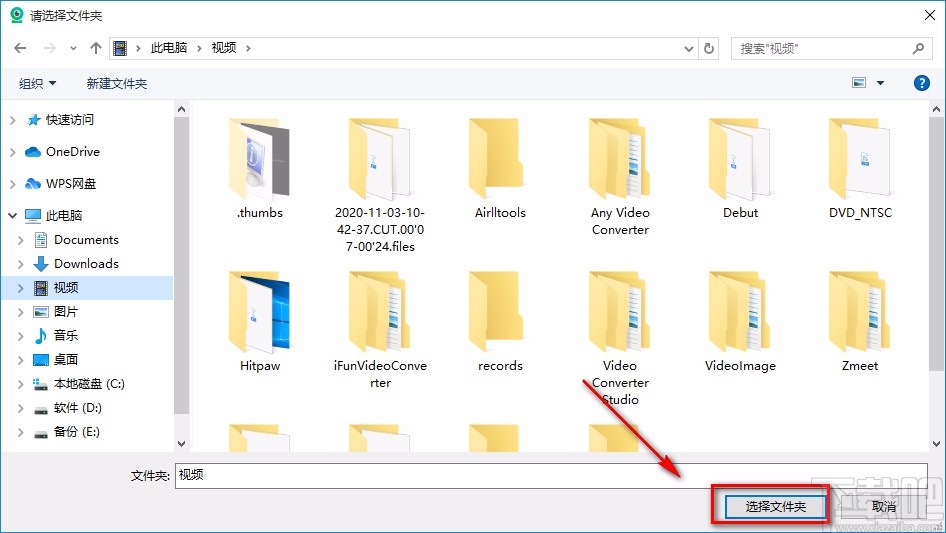946x533 pixels.
Task: Expand the WPS网盘 node
Action: coord(13,184)
